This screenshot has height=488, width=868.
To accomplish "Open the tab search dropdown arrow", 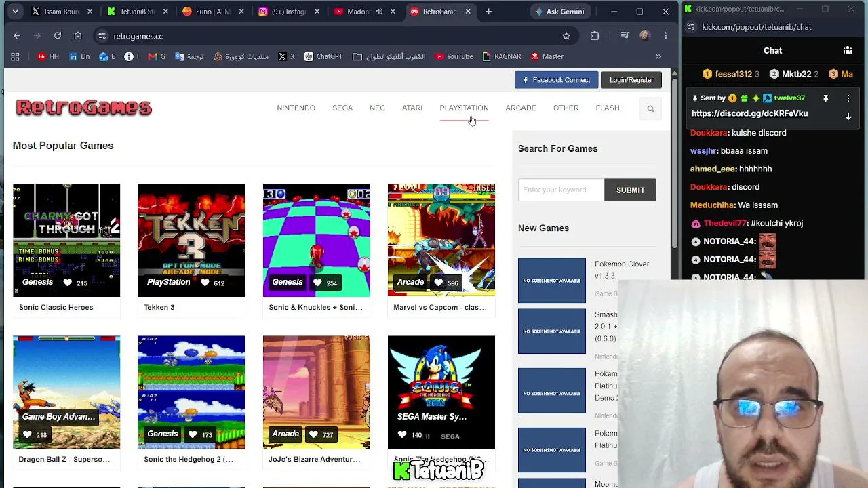I will pos(15,12).
